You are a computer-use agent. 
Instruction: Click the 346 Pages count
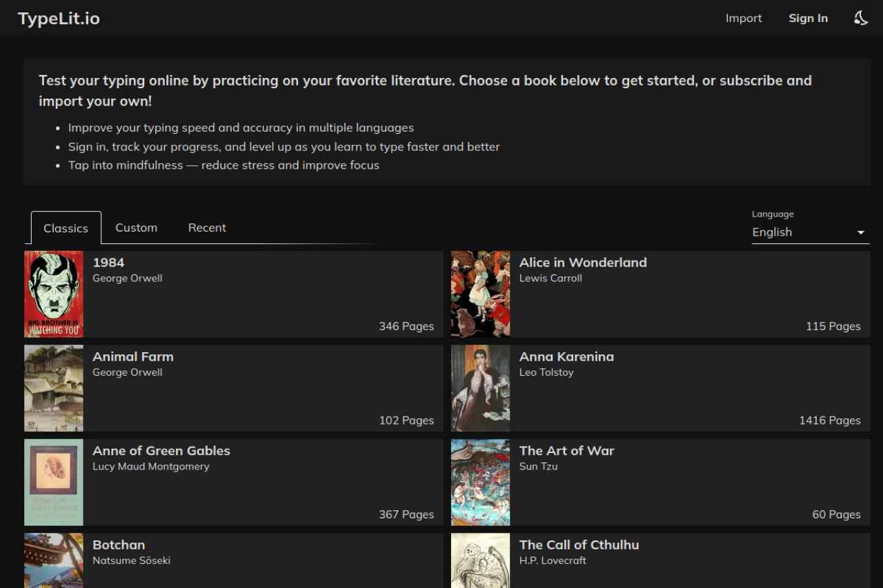pyautogui.click(x=406, y=327)
